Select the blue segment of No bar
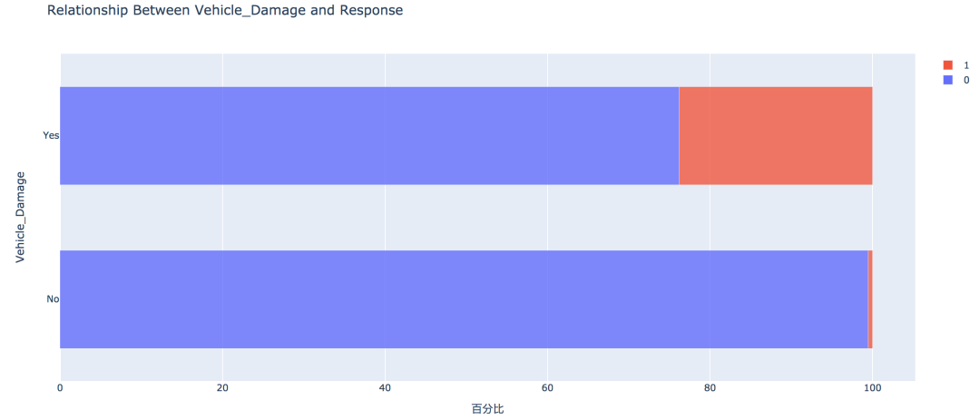The image size is (980, 420). [463, 298]
